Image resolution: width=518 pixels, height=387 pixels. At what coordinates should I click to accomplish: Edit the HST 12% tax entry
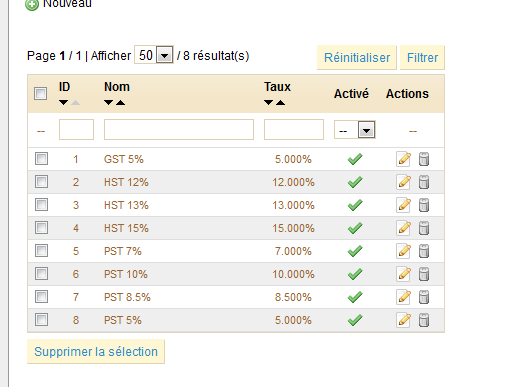point(404,182)
